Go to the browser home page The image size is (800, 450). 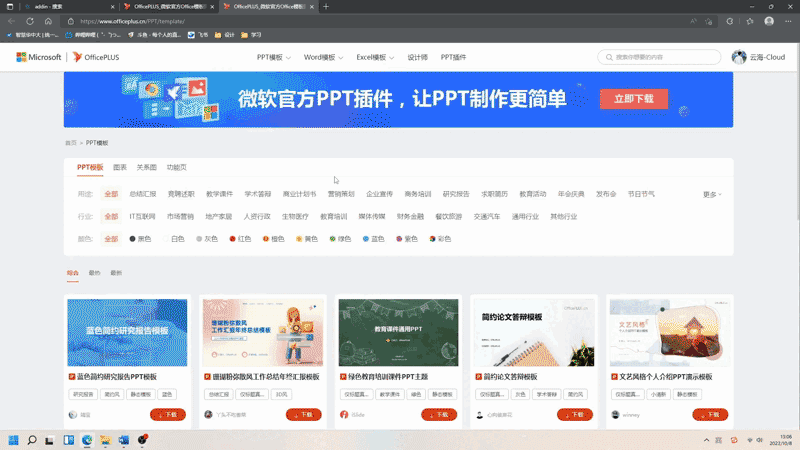(48, 21)
